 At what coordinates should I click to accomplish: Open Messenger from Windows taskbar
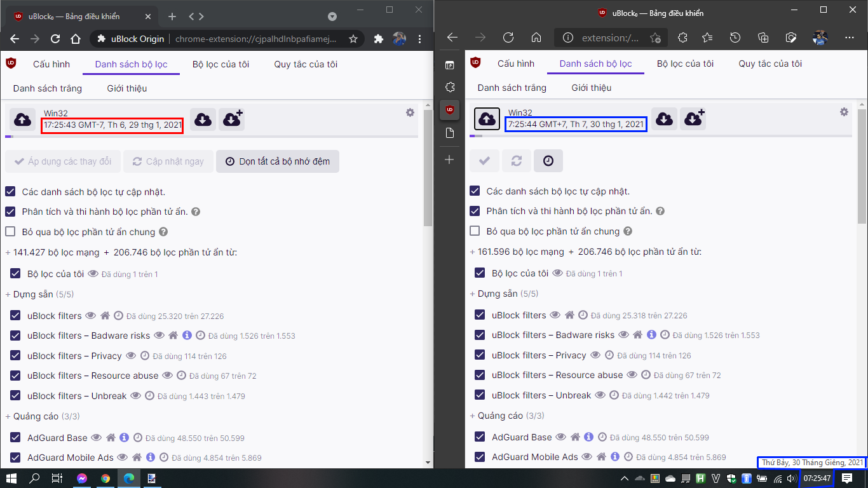82,478
